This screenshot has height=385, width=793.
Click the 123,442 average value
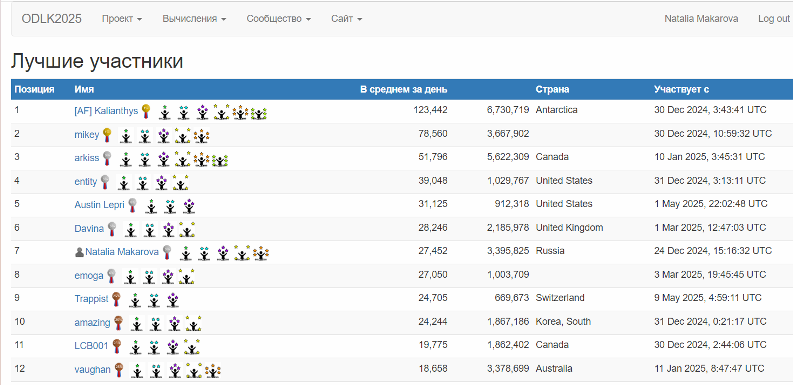430,110
